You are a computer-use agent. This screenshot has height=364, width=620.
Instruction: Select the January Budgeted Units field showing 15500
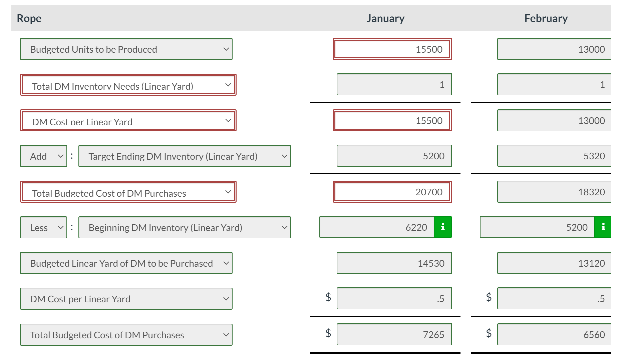[392, 49]
